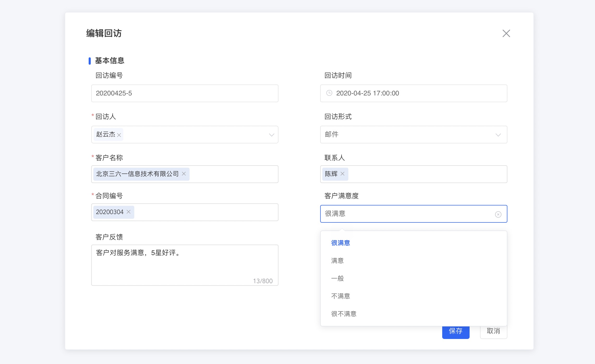Pick 一般 in the satisfaction options
This screenshot has width=595, height=364.
(x=337, y=278)
